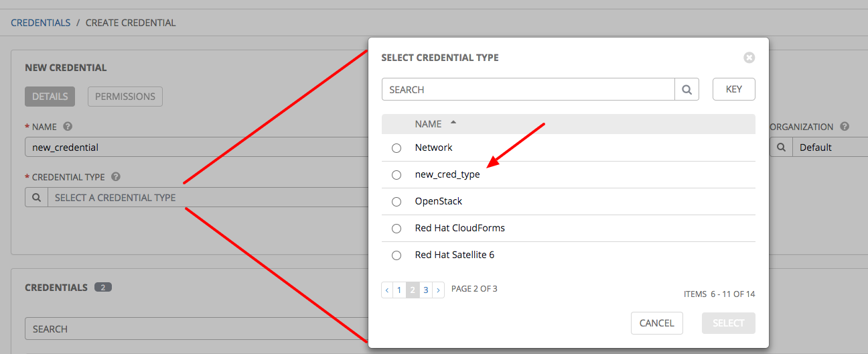Click the Credentials breadcrumb link

pyautogui.click(x=40, y=23)
